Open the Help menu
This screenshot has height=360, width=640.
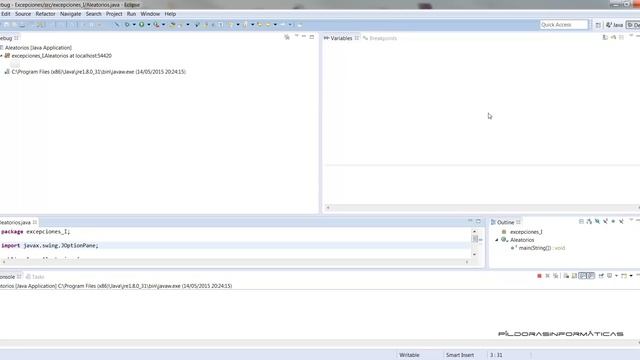pos(170,14)
